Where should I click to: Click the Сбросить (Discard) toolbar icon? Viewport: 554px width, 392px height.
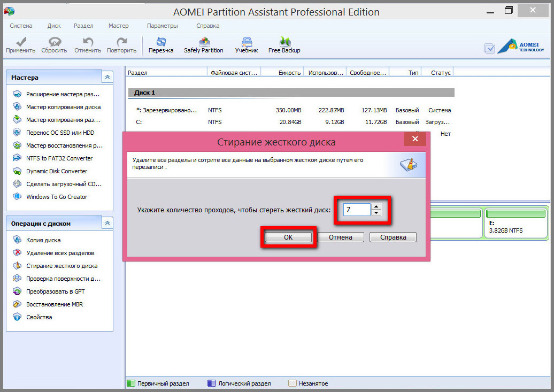click(x=55, y=42)
